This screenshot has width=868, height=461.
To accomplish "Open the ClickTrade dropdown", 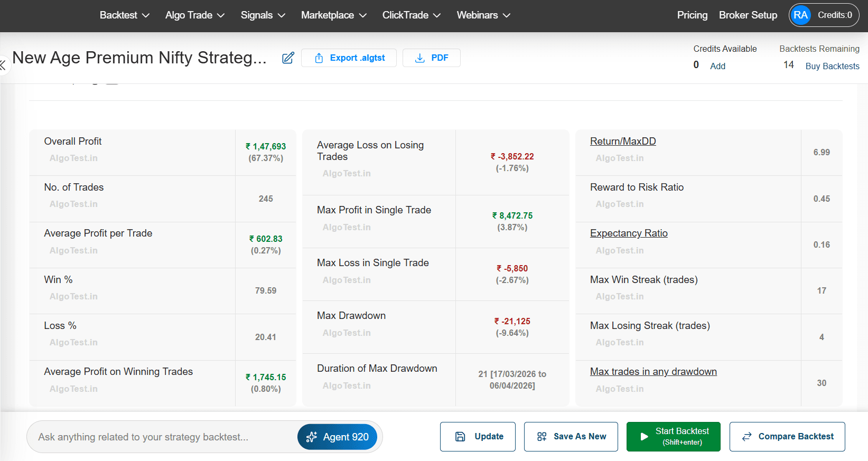I will 412,15.
